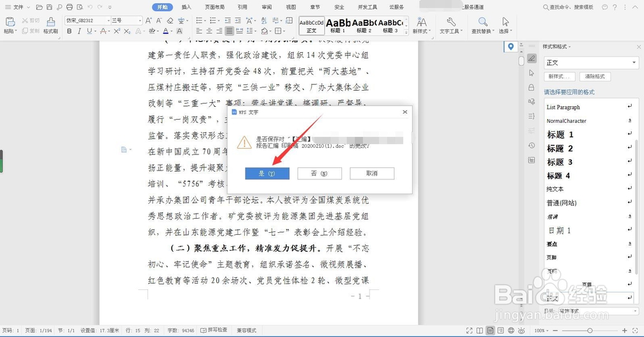
Task: Enable eye protection mode icon
Action: point(522,331)
